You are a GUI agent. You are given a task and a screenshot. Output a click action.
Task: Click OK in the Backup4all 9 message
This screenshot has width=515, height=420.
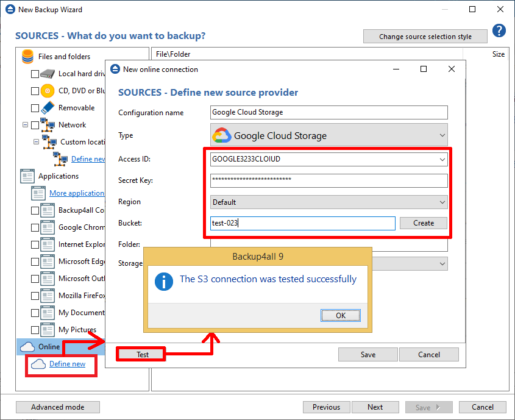pyautogui.click(x=341, y=316)
